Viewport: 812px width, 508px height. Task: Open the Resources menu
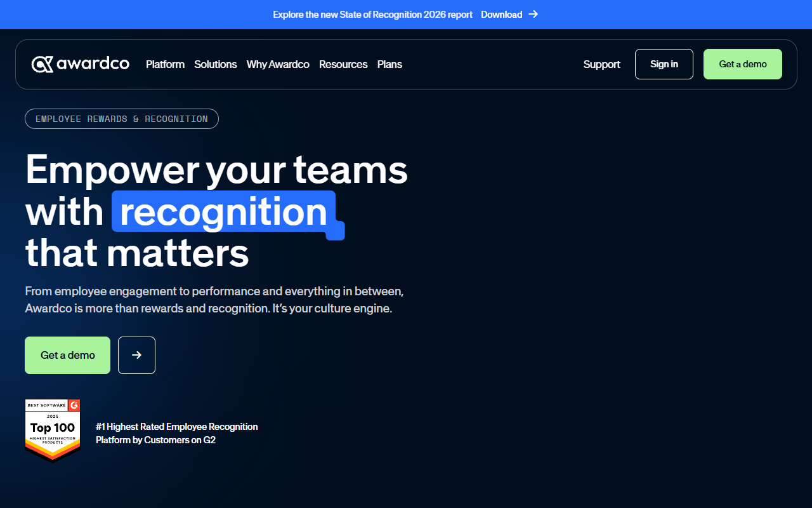pyautogui.click(x=343, y=64)
